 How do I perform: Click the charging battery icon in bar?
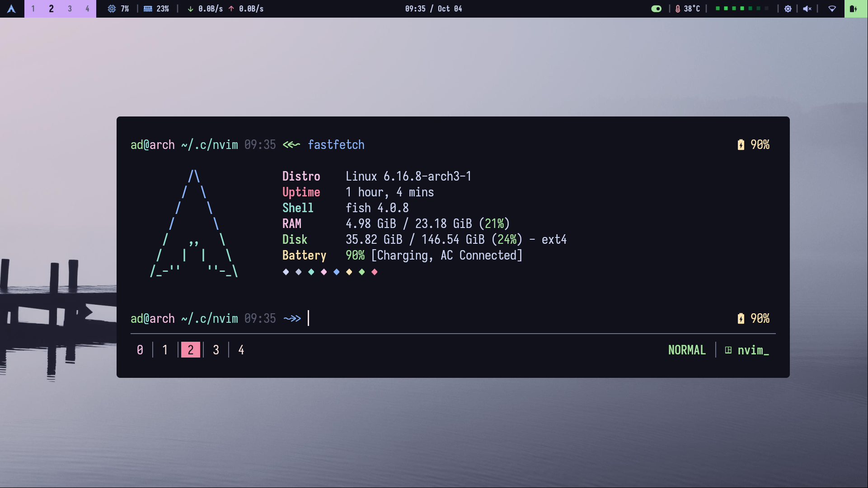pyautogui.click(x=853, y=9)
